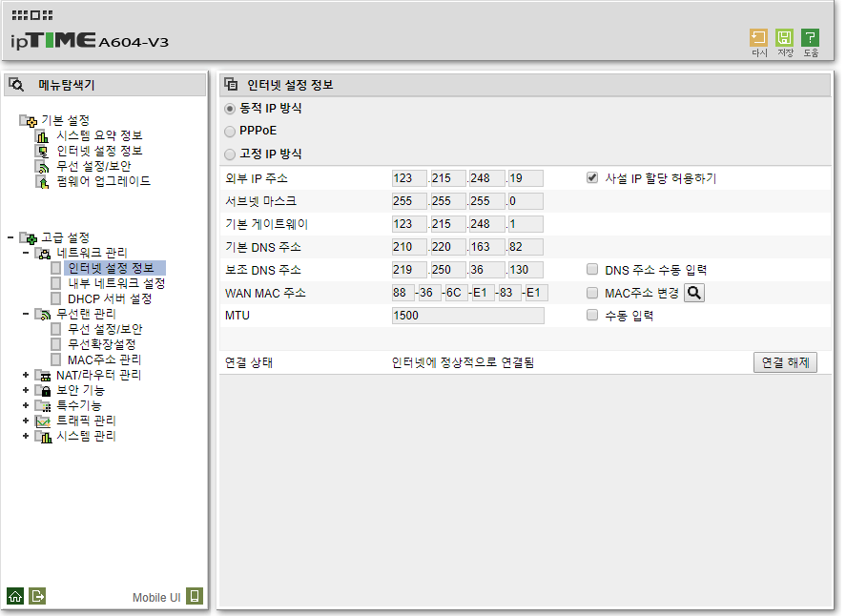Open 펌웨어 업그레이드 link
Viewport: 846px width, 616px height.
103,181
